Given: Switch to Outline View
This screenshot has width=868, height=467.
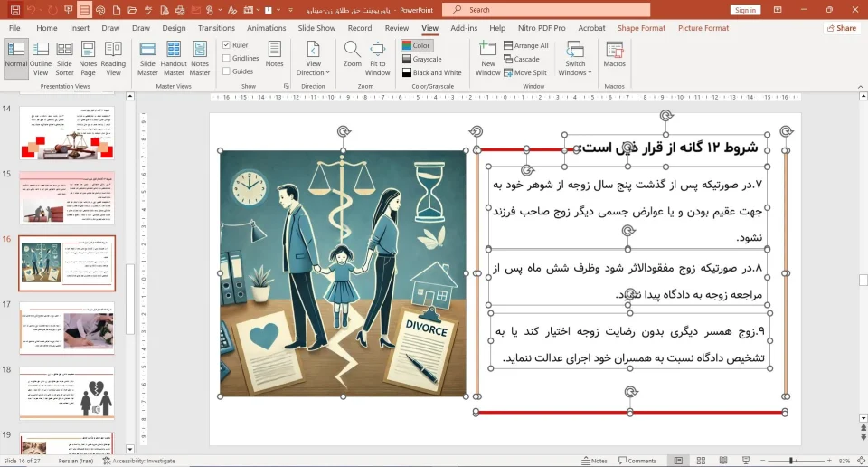Looking at the screenshot, I should click(41, 58).
